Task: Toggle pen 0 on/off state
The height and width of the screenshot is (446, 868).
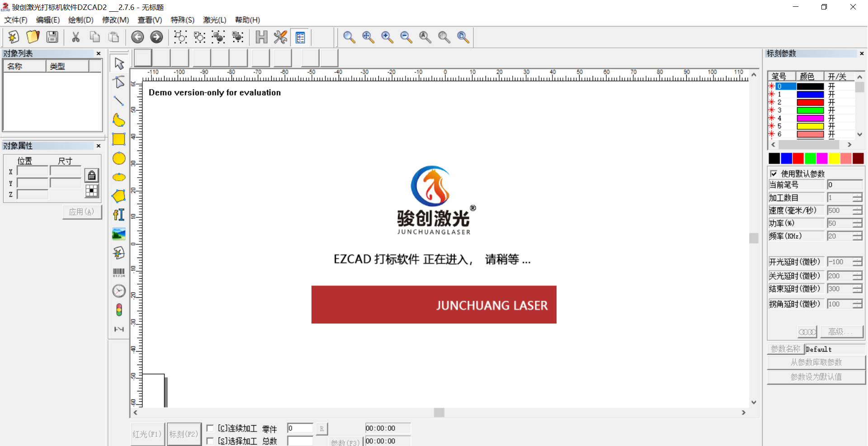Action: [831, 86]
